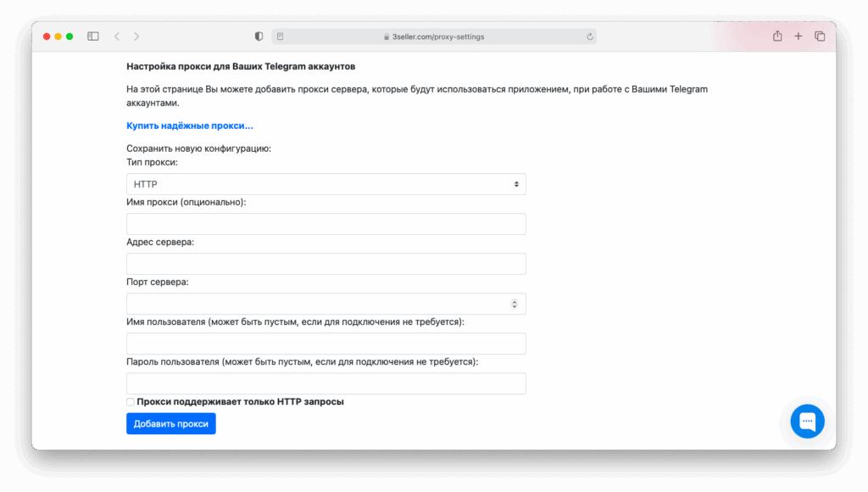Show the tab overview icon

(820, 36)
